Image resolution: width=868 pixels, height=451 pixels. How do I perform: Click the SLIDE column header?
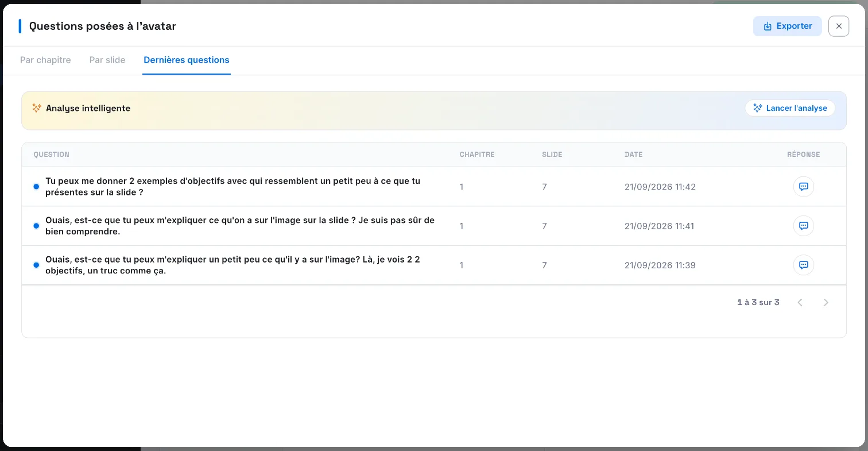click(x=552, y=155)
